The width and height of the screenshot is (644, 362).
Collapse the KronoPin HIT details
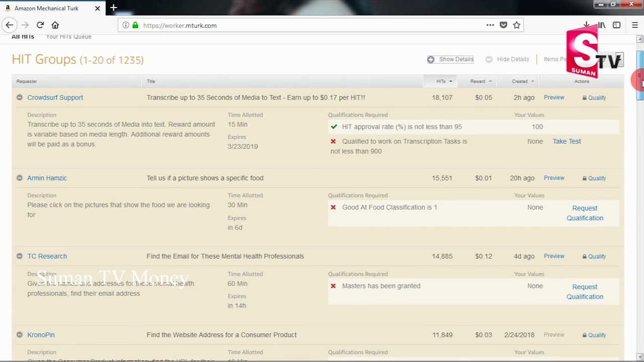point(20,335)
